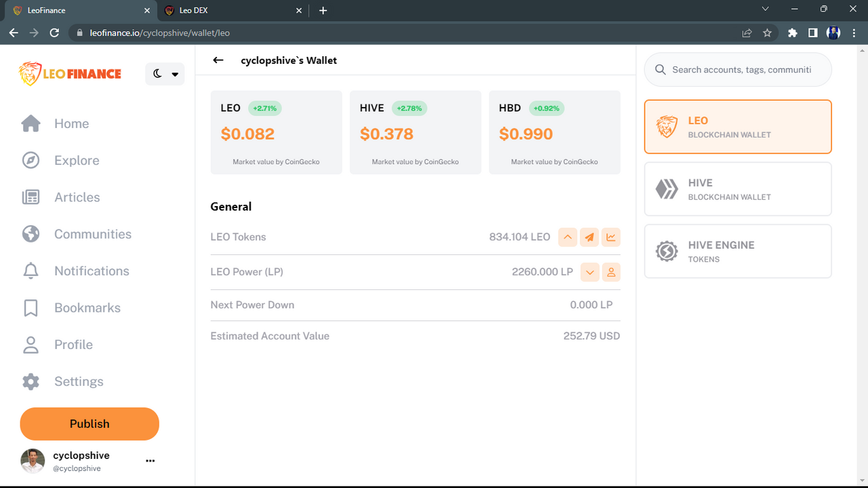Click the Articles newspaper icon
The image size is (868, 488).
[x=31, y=197]
